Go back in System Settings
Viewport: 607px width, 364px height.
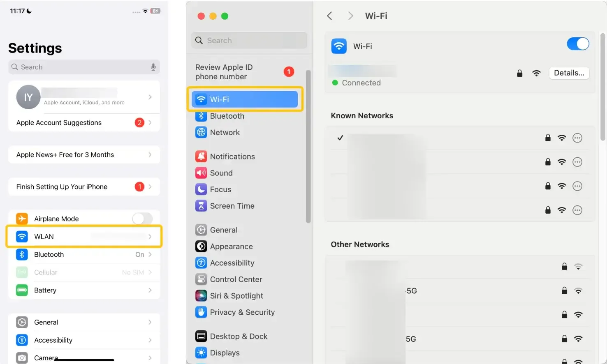[329, 16]
